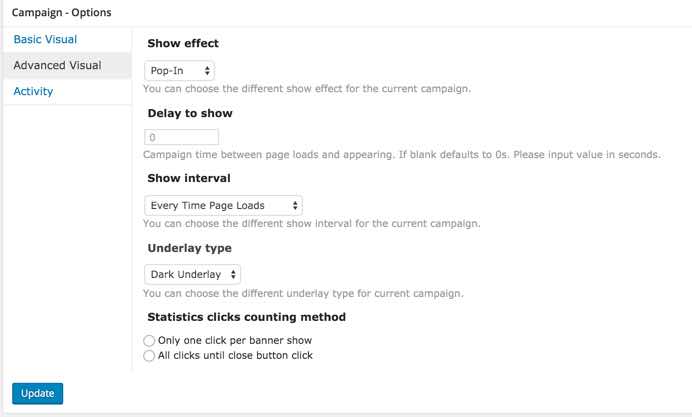Viewport: 692px width, 417px height.
Task: Select Only one click per banner show
Action: click(149, 341)
